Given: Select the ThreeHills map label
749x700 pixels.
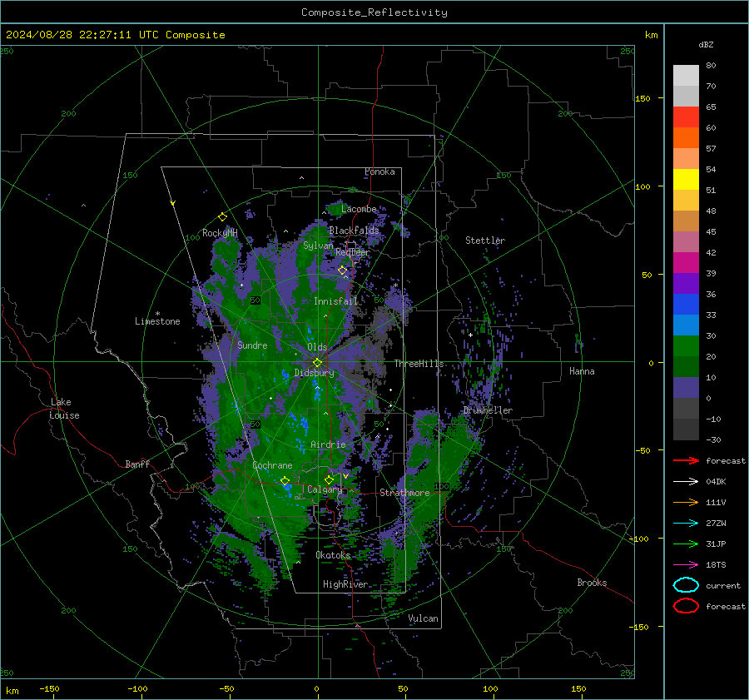Looking at the screenshot, I should pos(419,364).
